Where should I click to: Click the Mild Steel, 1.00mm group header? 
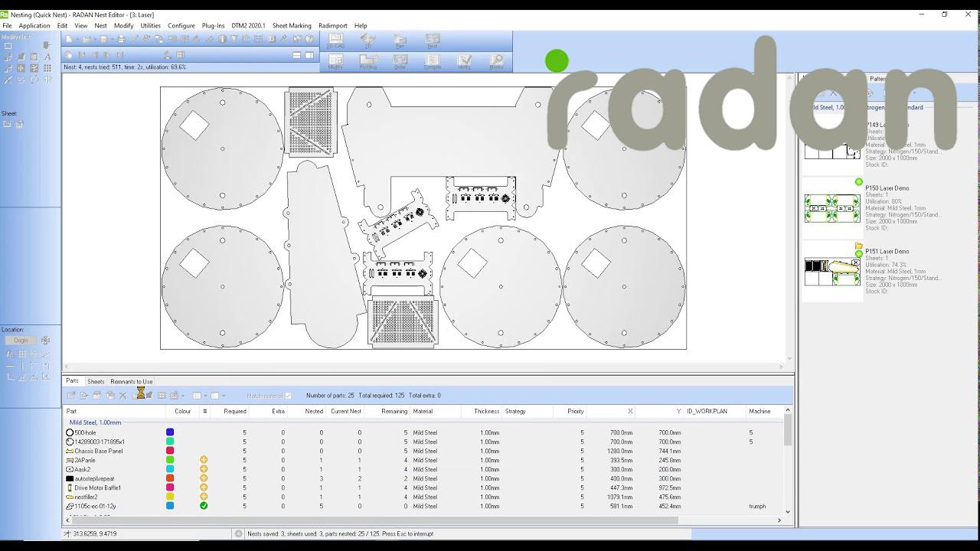[95, 422]
